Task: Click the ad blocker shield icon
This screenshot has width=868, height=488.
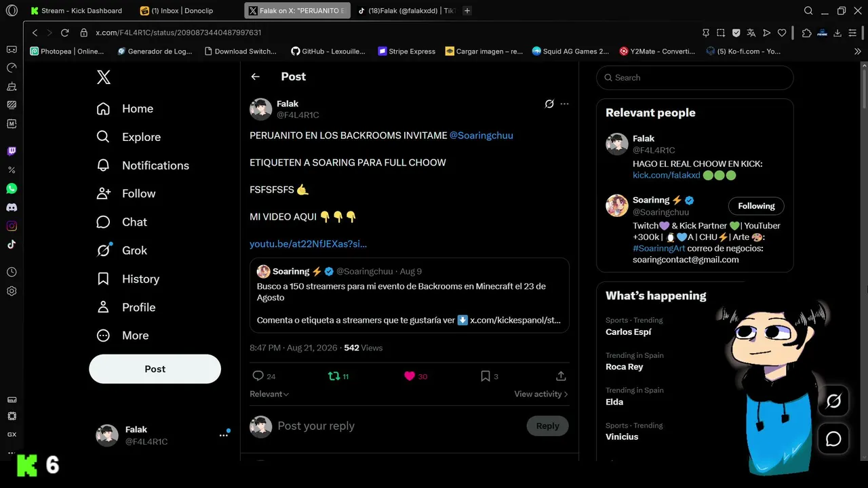Action: tap(736, 33)
